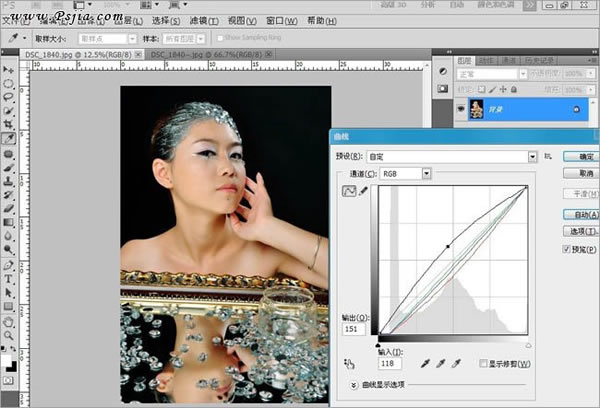The image size is (600, 408).
Task: Select the Hand tool
Action: coord(8,322)
